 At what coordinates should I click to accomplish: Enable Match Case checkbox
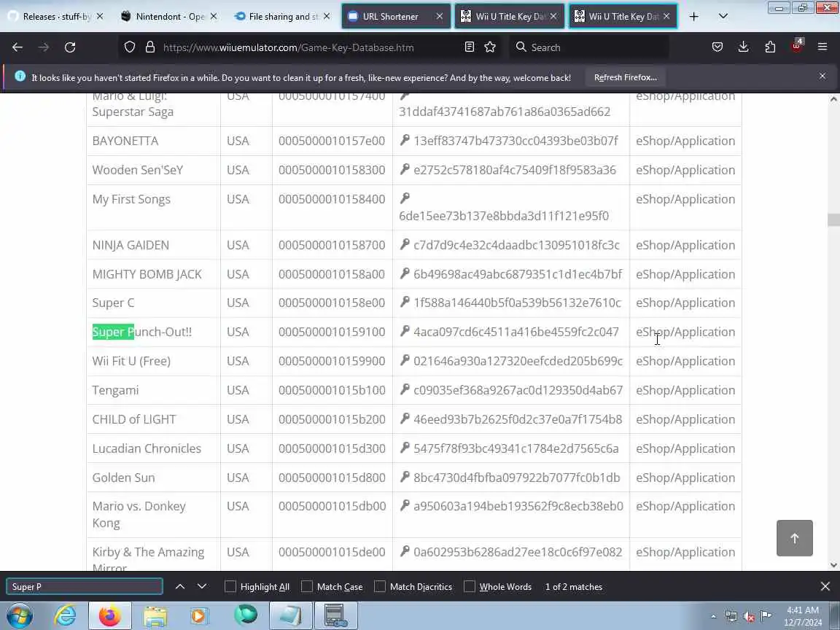[307, 586]
